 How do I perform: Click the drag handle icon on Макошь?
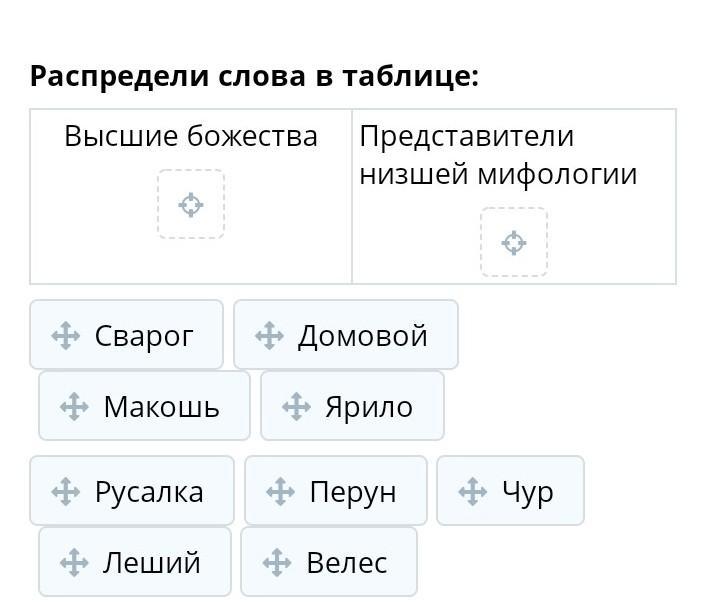click(74, 407)
